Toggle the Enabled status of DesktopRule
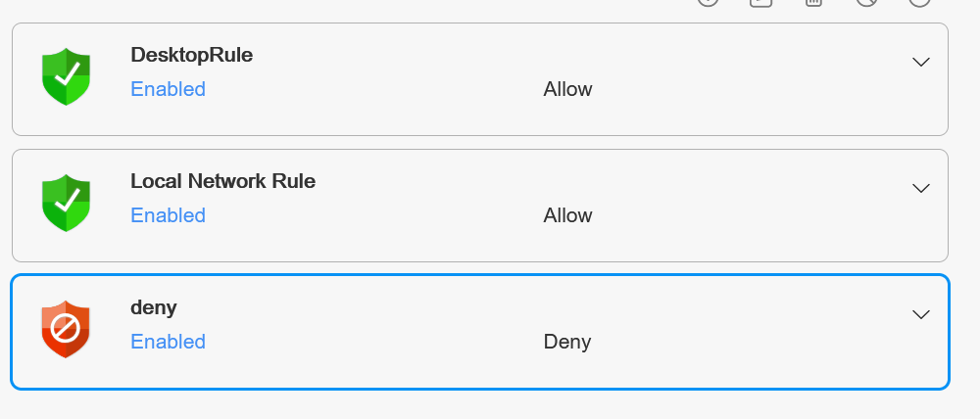The width and height of the screenshot is (980, 419). point(169,89)
